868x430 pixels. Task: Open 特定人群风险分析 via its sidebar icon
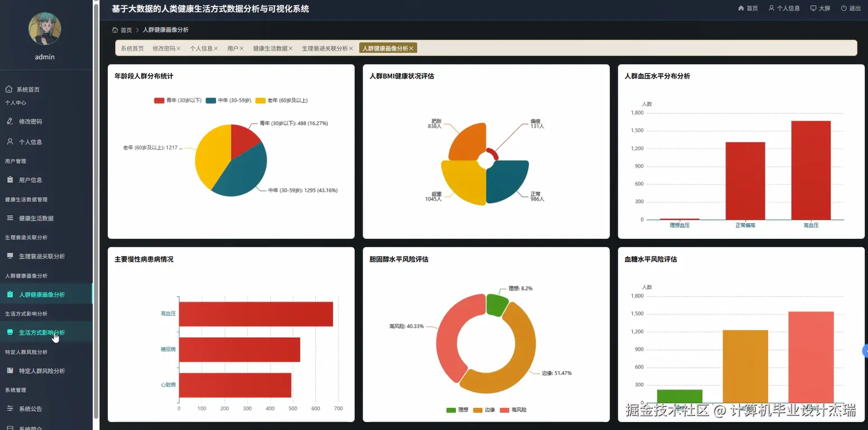click(10, 370)
